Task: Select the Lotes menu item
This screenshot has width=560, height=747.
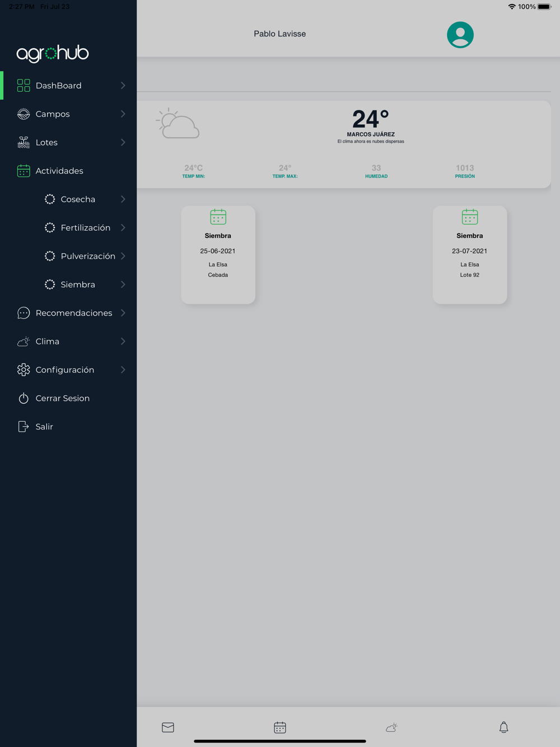Action: coord(68,142)
